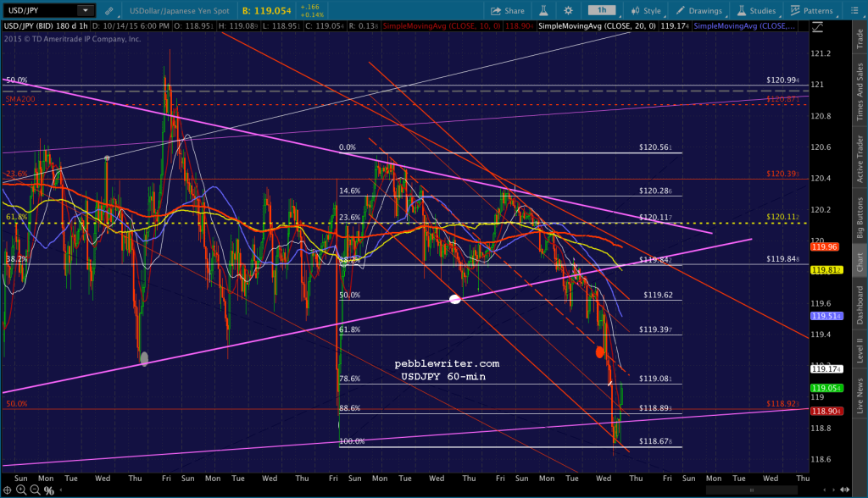The width and height of the screenshot is (868, 498).
Task: Click the crosshair pointer icon at the bottom left
Action: tap(8, 490)
